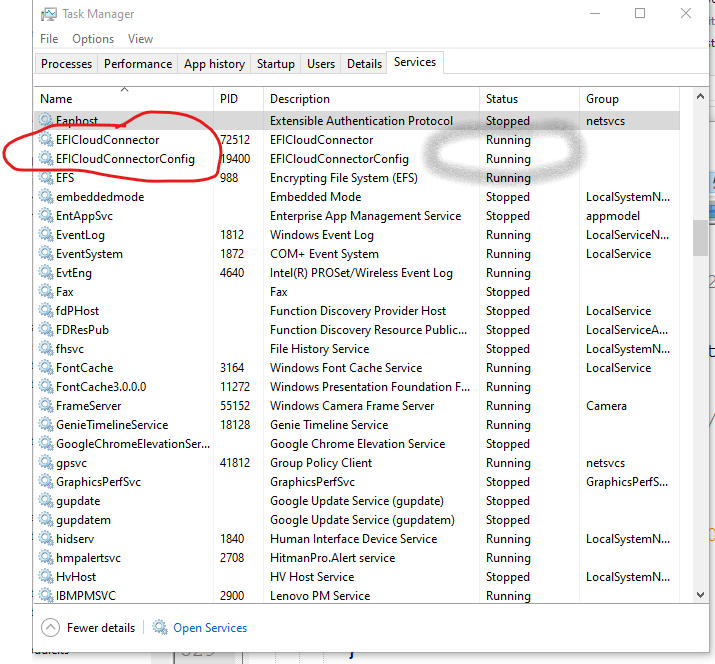715x664 pixels.
Task: Sort by the Description column header
Action: coord(371,99)
